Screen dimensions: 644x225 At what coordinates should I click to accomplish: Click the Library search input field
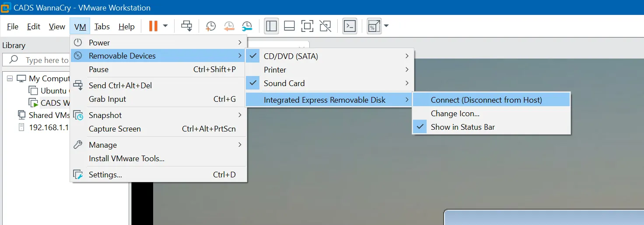click(46, 60)
